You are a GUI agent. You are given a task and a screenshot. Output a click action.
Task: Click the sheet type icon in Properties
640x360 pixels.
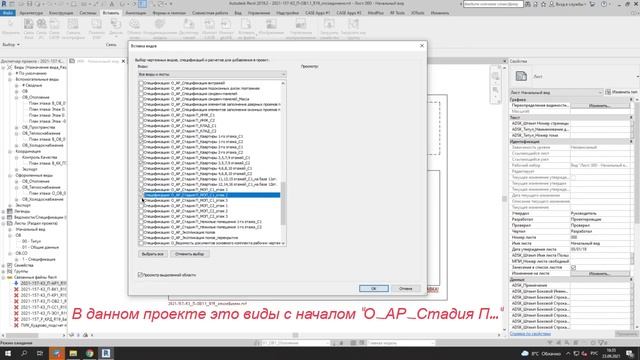(x=521, y=76)
